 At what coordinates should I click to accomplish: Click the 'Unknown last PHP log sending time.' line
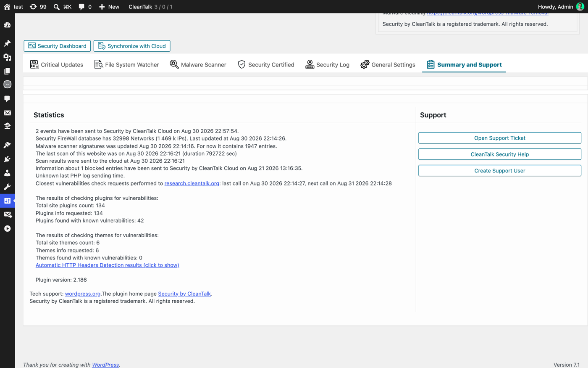(80, 176)
